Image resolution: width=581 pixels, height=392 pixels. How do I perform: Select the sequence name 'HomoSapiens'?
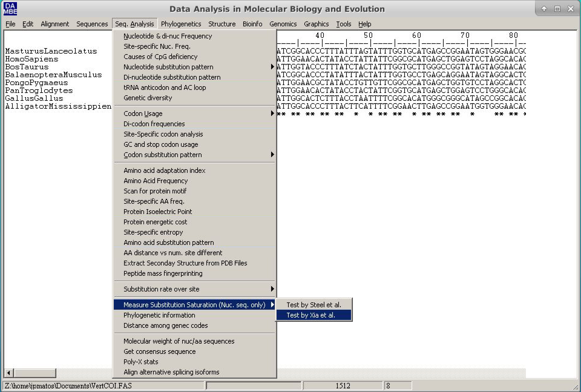[x=31, y=59]
